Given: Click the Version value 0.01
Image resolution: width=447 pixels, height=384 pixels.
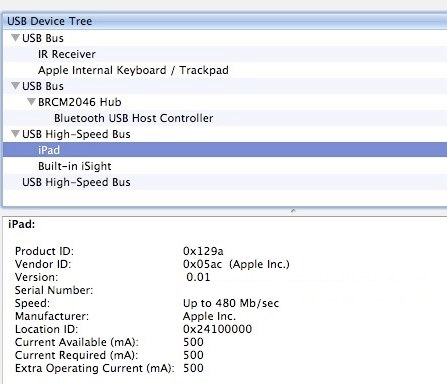Looking at the screenshot, I should [x=198, y=277].
